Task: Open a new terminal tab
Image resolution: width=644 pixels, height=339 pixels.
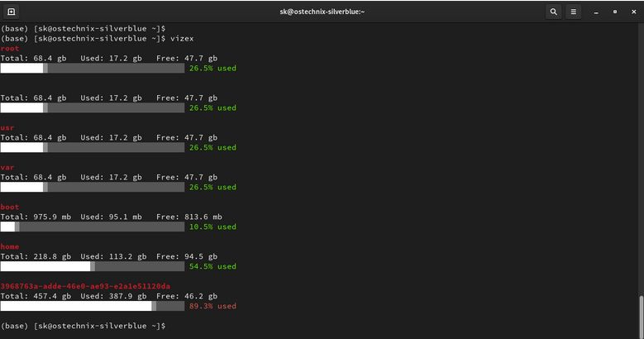Action: [12, 12]
